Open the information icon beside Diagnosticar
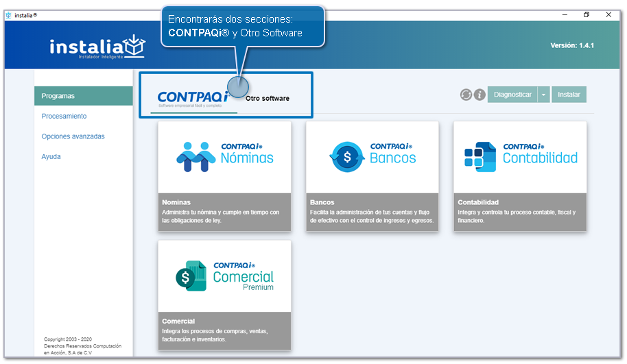Screen dimensions: 627x364 coord(480,95)
